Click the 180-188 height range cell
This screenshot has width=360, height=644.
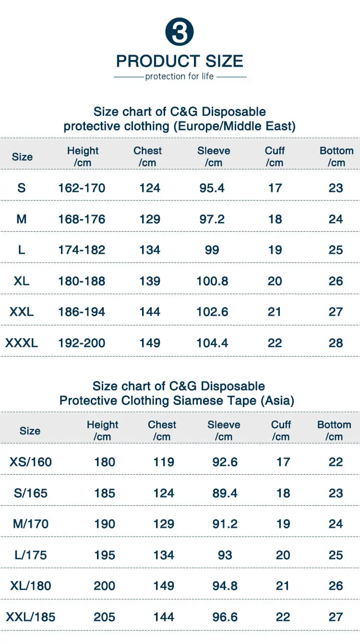pos(82,281)
